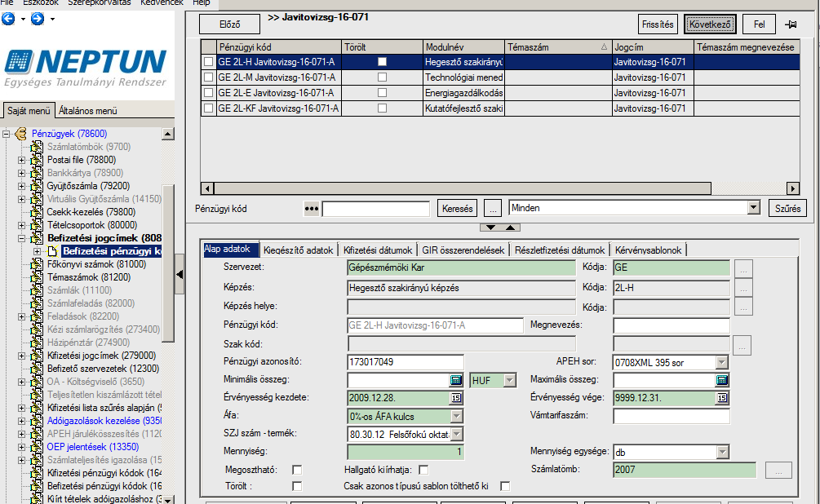Click the pin icon beside Fel button
820x504 pixels.
click(x=791, y=24)
